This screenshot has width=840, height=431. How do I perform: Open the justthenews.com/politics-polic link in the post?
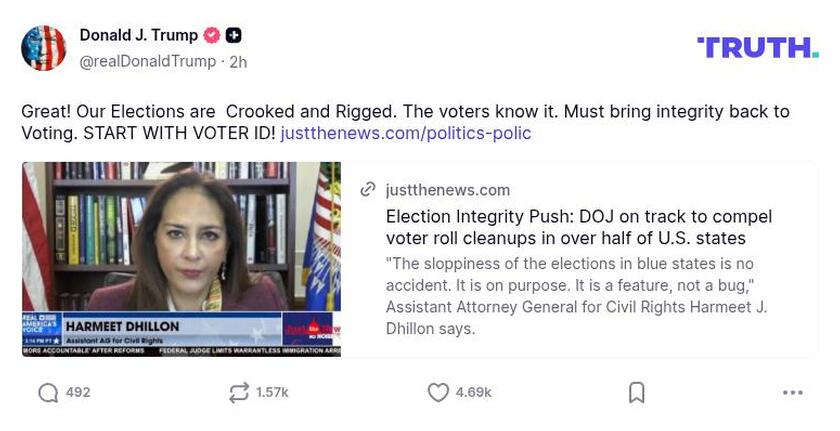coord(405,133)
